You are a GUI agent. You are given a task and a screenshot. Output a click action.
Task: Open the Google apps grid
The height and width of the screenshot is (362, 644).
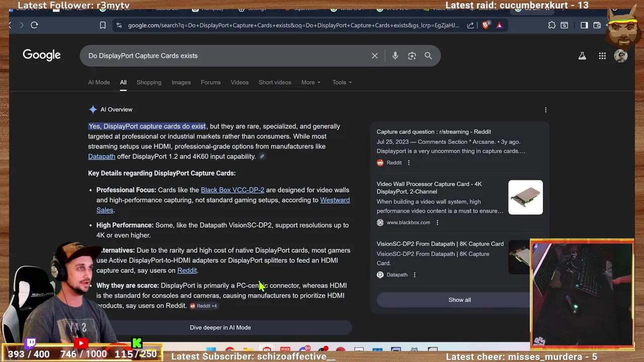pos(602,56)
